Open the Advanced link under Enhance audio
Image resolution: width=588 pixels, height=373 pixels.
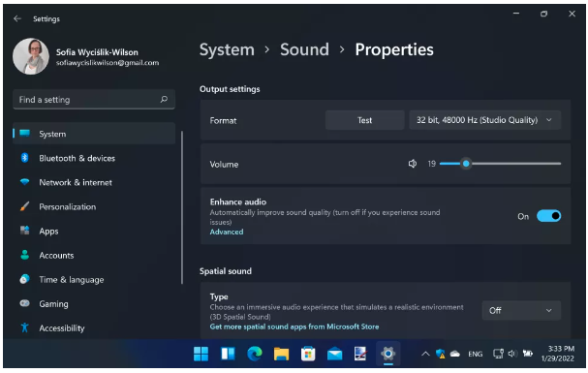tap(227, 232)
